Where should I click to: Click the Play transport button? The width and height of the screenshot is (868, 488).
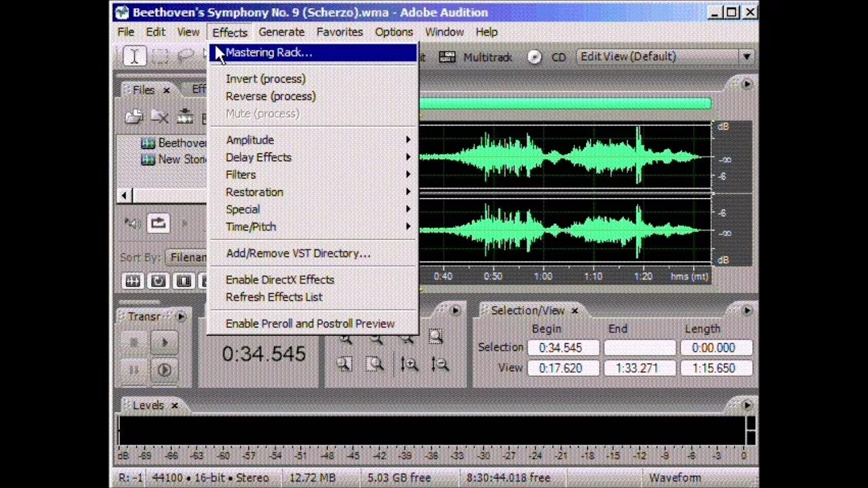point(164,343)
